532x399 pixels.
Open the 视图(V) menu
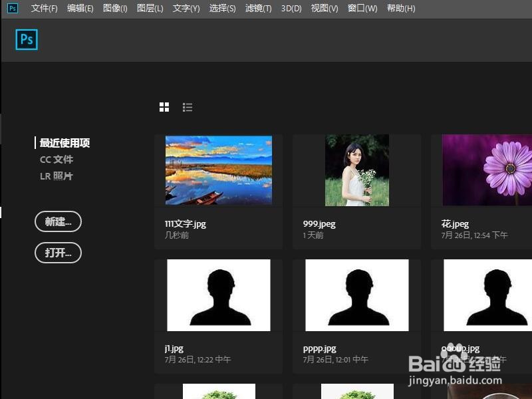[x=325, y=8]
